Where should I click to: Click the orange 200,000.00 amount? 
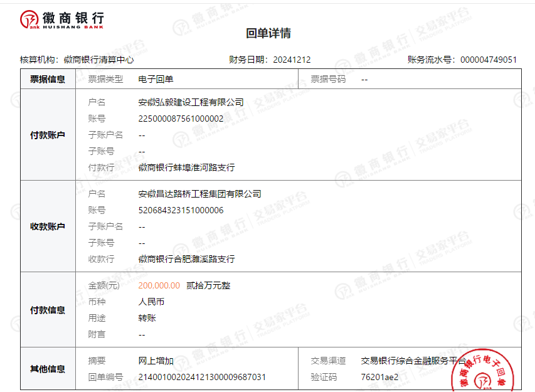coord(159,285)
